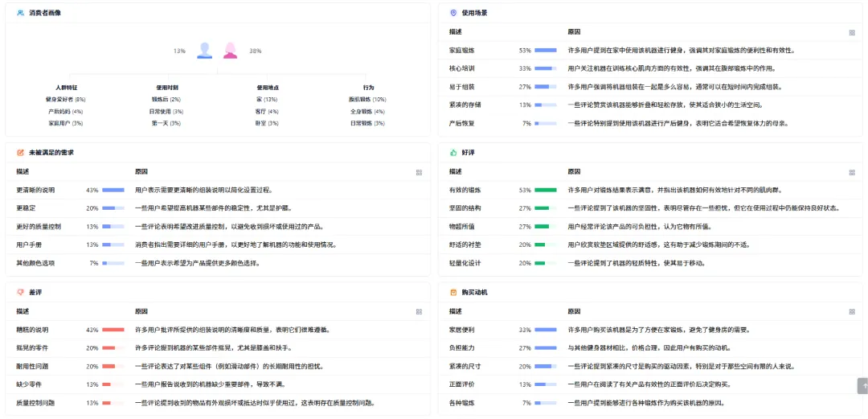Viewport: 868px width, 419px height.
Task: Select 卧室 (3%) under 使用地点
Action: [x=267, y=123]
